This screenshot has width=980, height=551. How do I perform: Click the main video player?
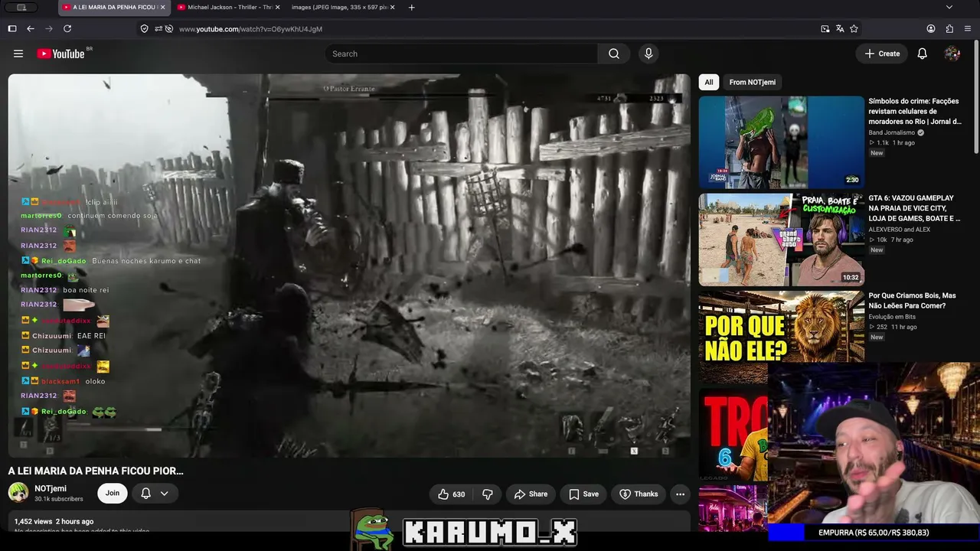[349, 266]
